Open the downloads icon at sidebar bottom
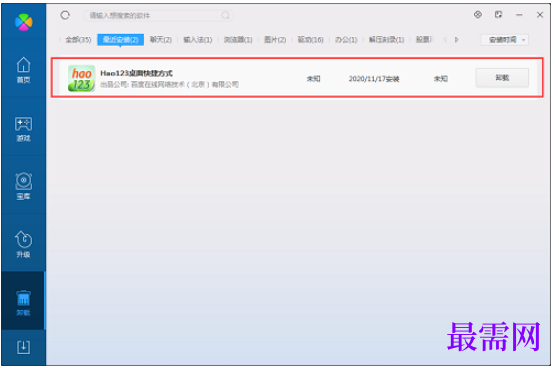This screenshot has height=368, width=559. [24, 347]
